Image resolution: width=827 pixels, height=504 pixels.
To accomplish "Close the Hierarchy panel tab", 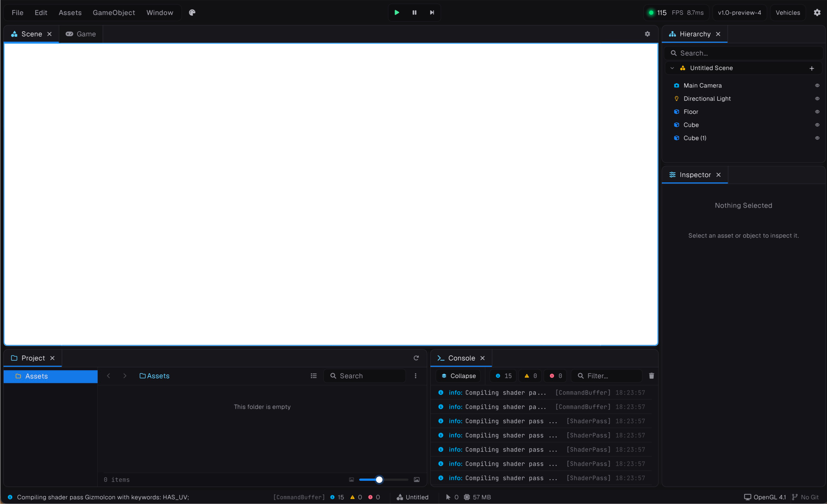I will [x=718, y=34].
